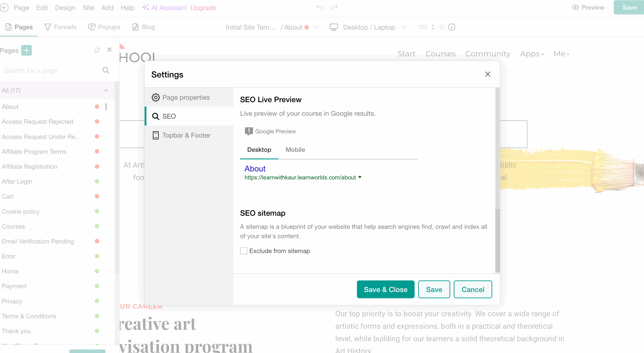Image resolution: width=644 pixels, height=353 pixels.
Task: Select the Funnels icon
Action: (x=48, y=27)
